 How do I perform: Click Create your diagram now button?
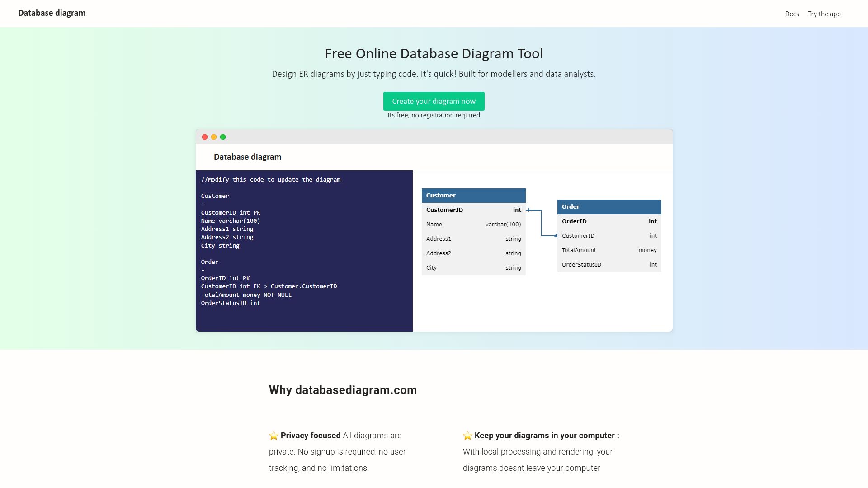[434, 101]
